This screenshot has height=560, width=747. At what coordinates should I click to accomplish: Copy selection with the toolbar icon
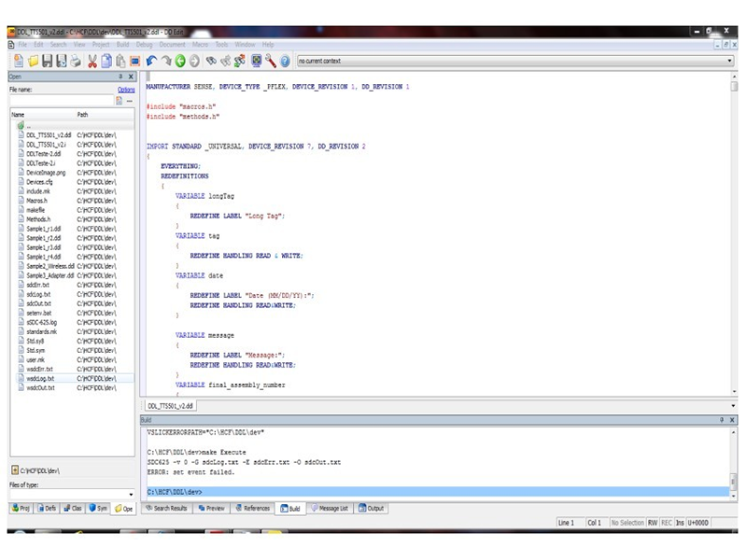coord(106,61)
